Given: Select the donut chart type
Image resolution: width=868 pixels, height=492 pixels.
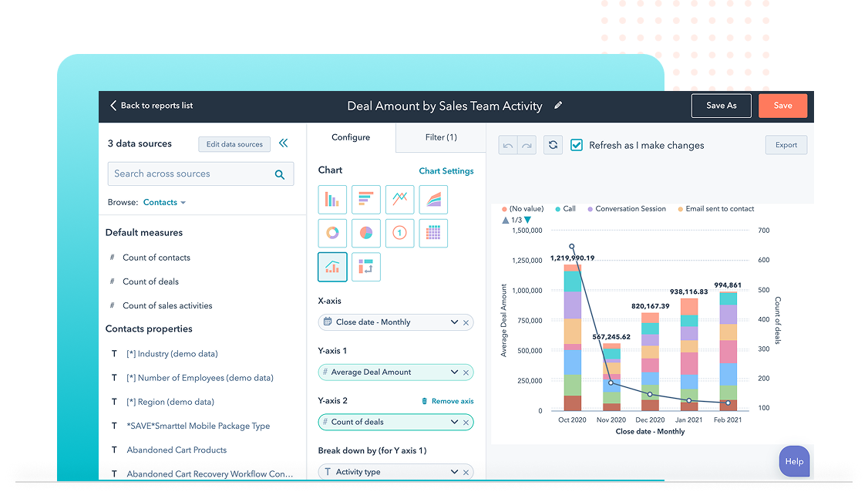Looking at the screenshot, I should (332, 233).
